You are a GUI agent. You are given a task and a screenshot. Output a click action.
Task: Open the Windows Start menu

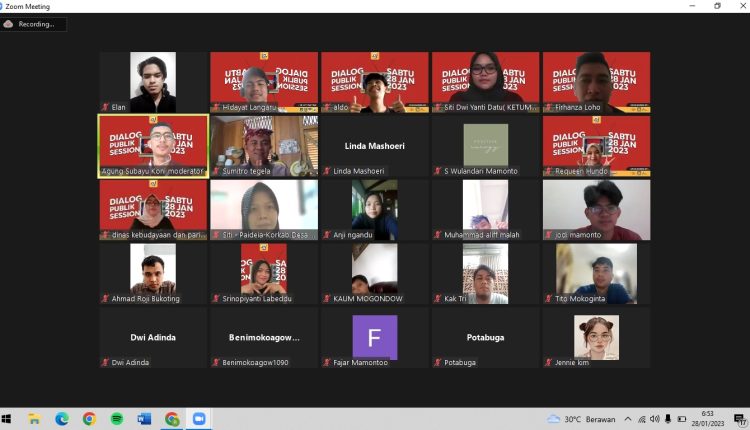pos(8,419)
